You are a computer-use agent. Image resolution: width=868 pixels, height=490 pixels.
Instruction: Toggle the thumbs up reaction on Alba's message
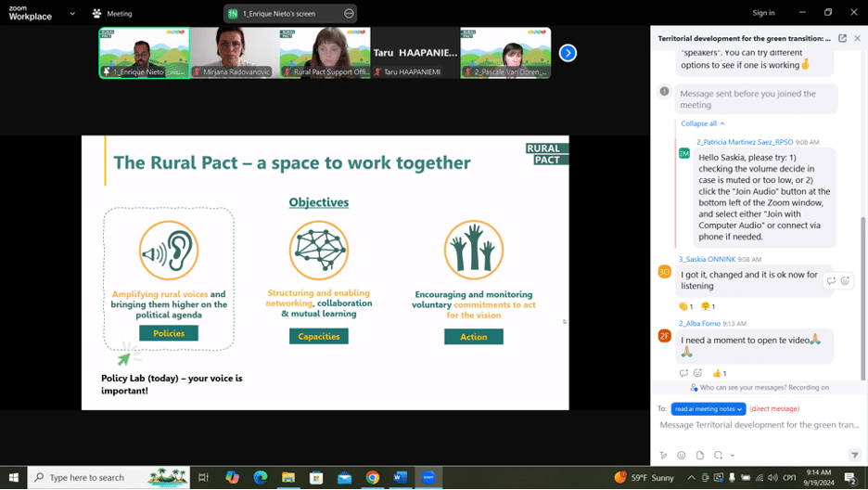(x=720, y=373)
